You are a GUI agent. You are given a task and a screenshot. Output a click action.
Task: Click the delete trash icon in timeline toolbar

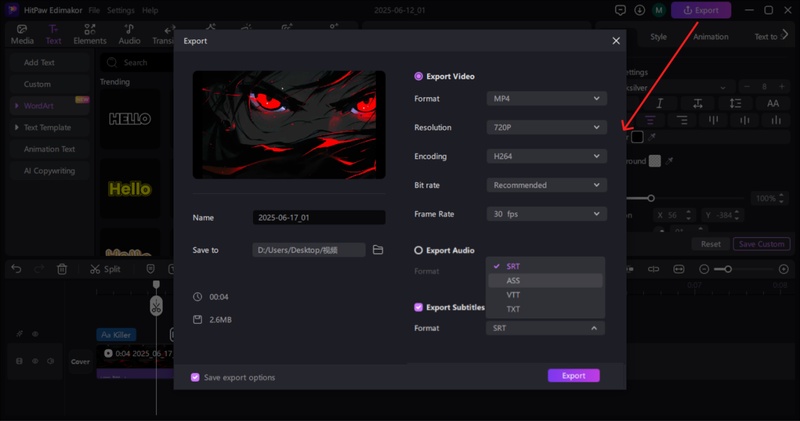tap(62, 269)
